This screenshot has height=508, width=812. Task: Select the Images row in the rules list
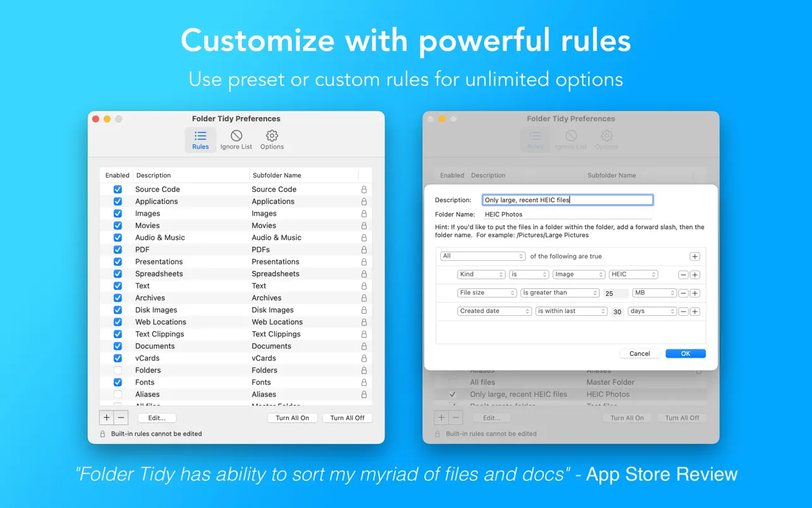[x=189, y=214]
